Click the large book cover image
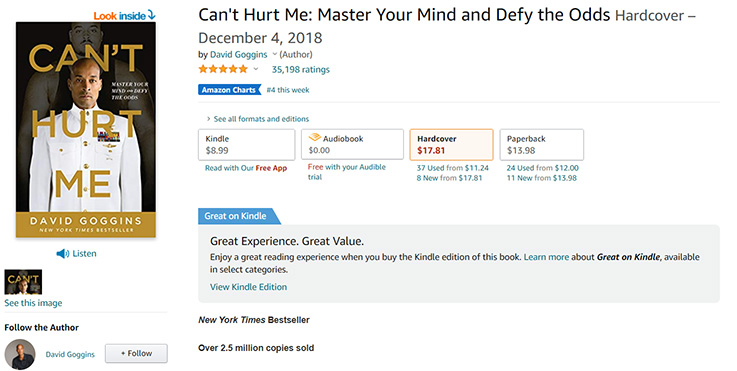Image resolution: width=737 pixels, height=371 pixels. coord(86,130)
